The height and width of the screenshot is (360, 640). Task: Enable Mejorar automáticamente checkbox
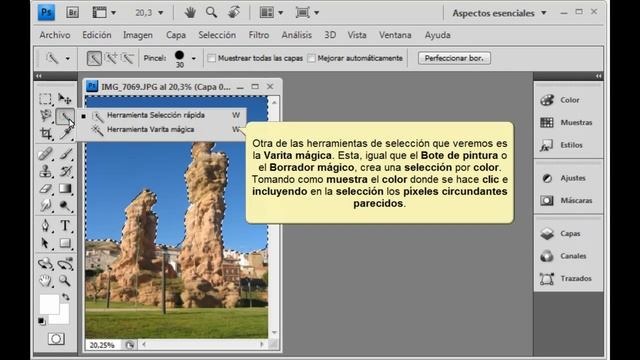(x=311, y=58)
